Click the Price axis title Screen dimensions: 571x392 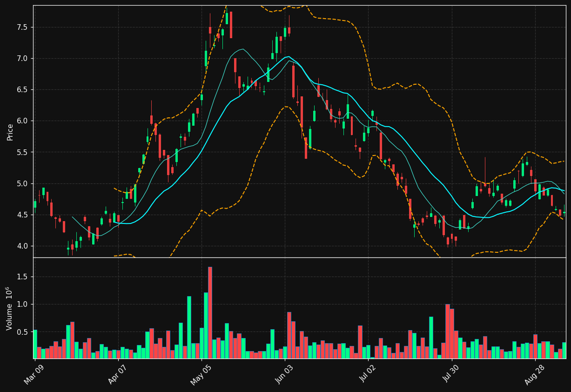[10, 132]
